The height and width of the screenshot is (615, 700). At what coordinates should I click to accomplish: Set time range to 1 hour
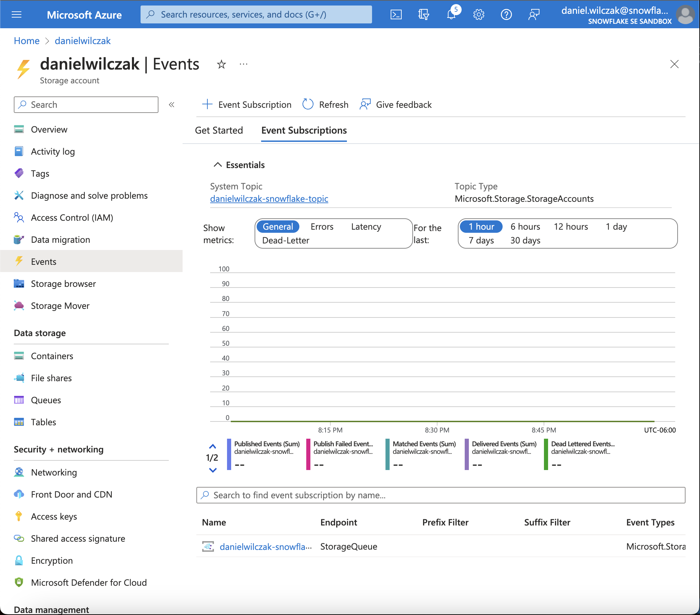(x=481, y=227)
